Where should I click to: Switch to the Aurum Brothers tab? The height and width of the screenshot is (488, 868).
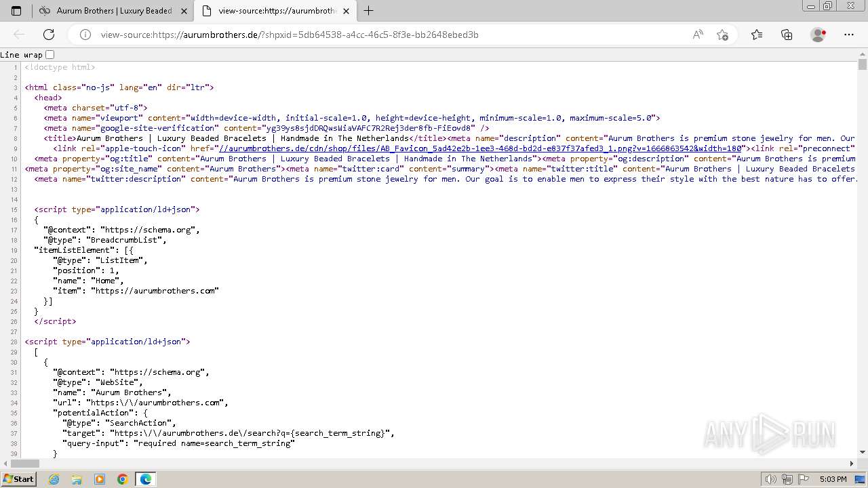coord(113,11)
